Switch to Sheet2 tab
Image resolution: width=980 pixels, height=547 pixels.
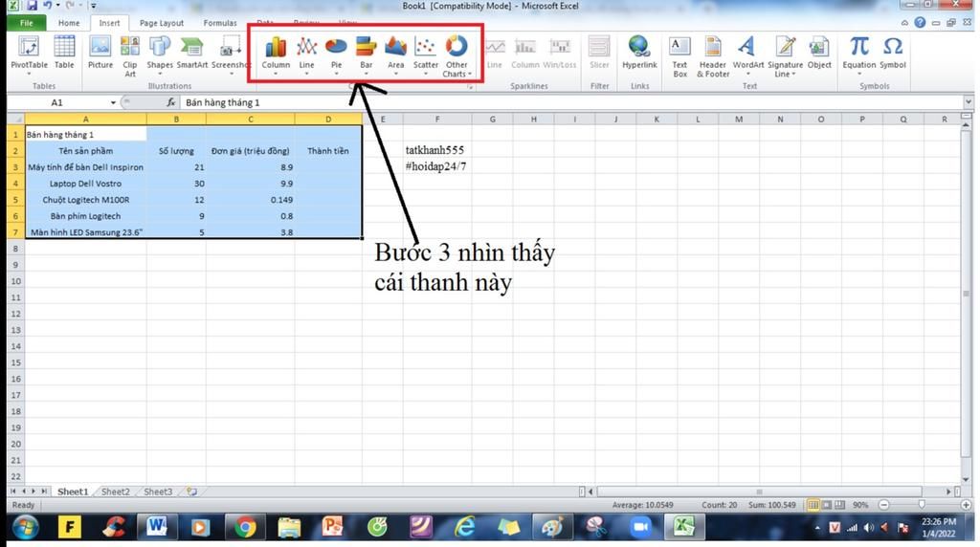click(115, 492)
